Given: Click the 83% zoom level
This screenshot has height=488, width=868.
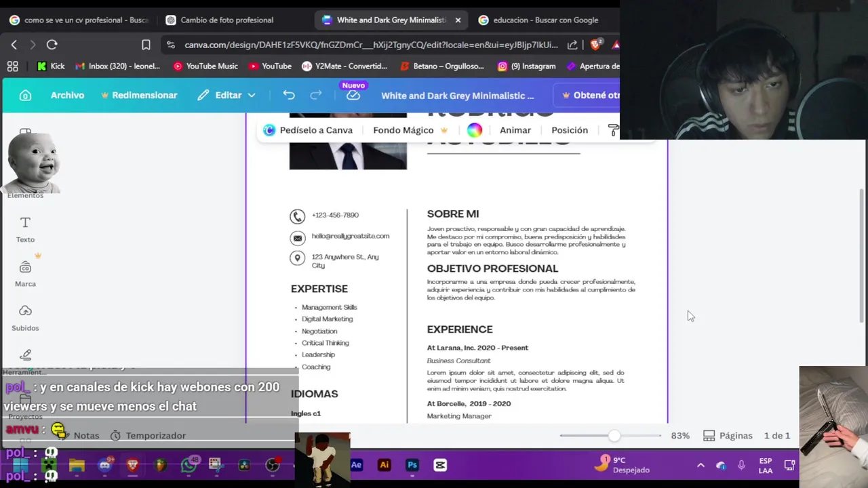Looking at the screenshot, I should [x=680, y=436].
